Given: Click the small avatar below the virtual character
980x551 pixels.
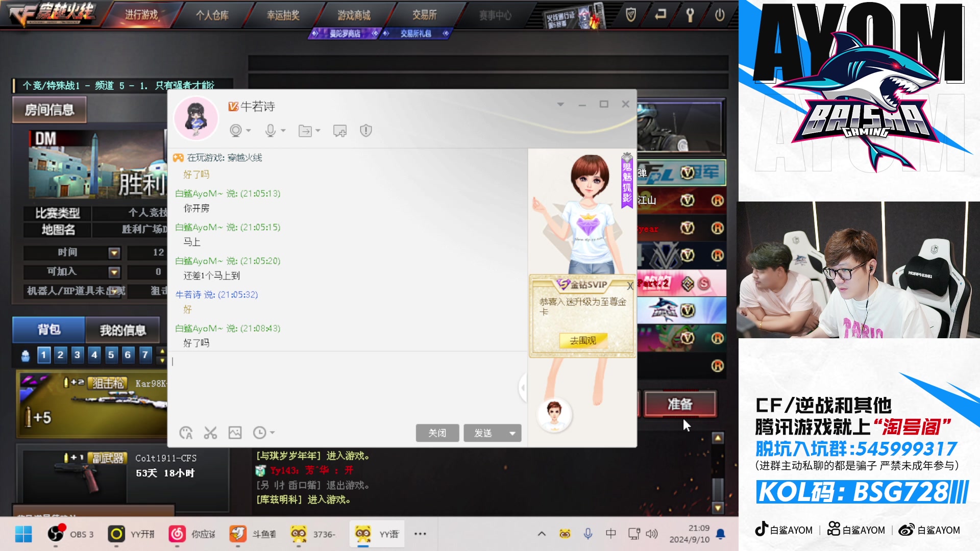Looking at the screenshot, I should (x=554, y=414).
